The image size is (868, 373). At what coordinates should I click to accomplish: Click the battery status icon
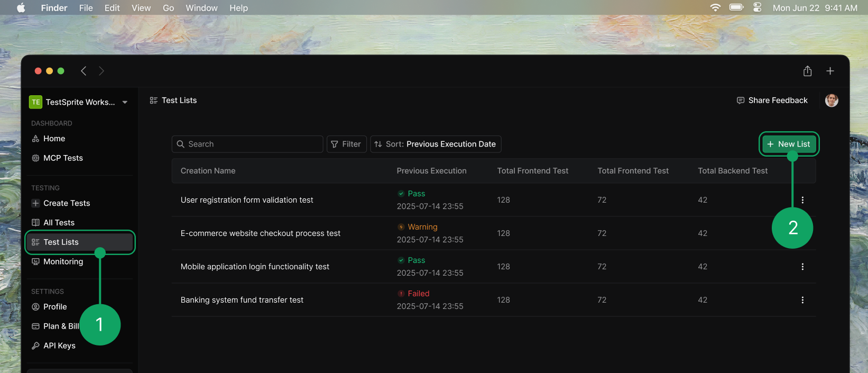tap(736, 7)
